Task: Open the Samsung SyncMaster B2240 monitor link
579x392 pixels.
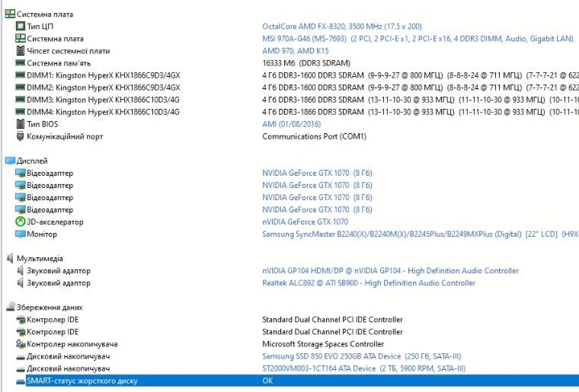Action: pyautogui.click(x=421, y=234)
